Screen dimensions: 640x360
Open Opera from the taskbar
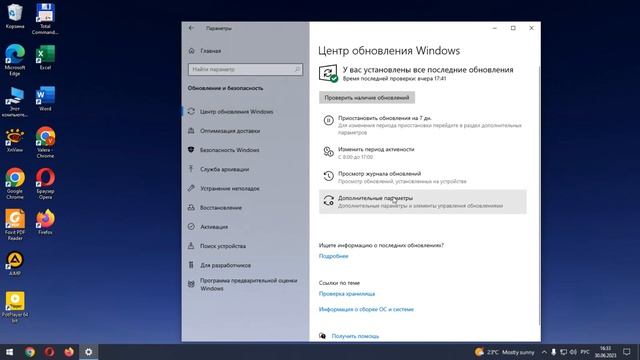[x=49, y=352]
